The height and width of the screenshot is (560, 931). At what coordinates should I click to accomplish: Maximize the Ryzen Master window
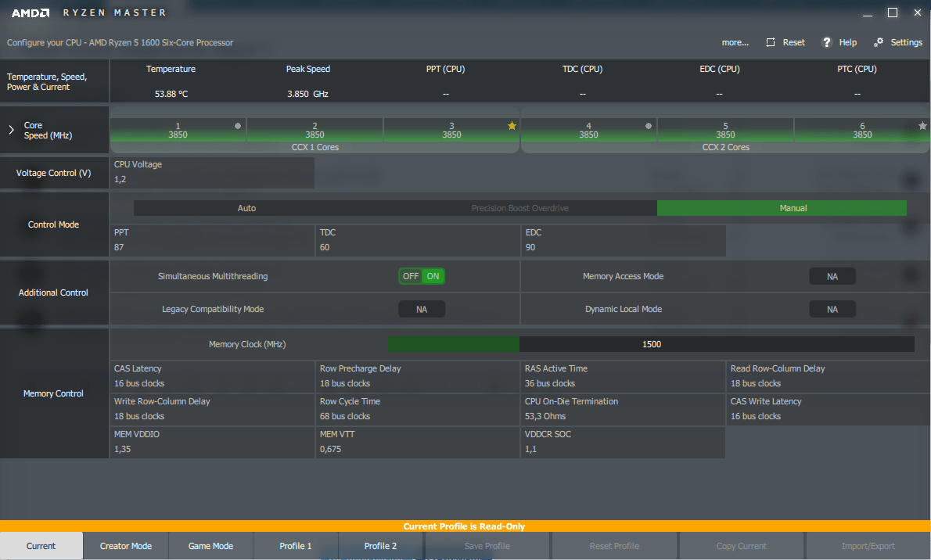[x=893, y=13]
